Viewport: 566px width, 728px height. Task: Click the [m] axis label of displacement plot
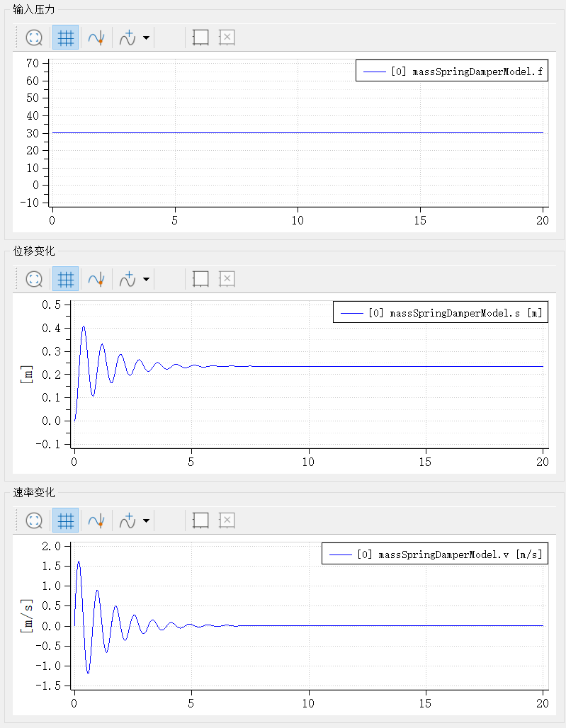click(x=26, y=374)
